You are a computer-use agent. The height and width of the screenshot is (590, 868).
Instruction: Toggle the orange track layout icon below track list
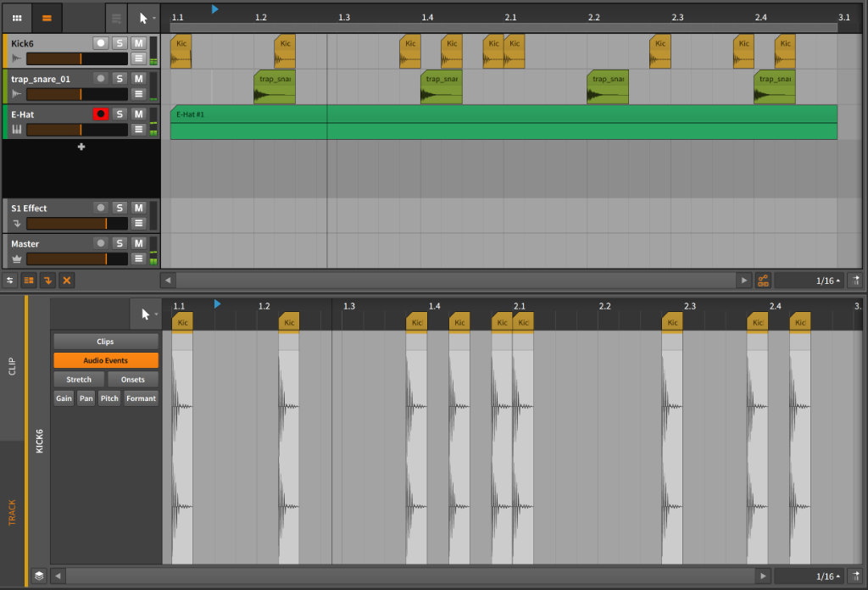(29, 281)
